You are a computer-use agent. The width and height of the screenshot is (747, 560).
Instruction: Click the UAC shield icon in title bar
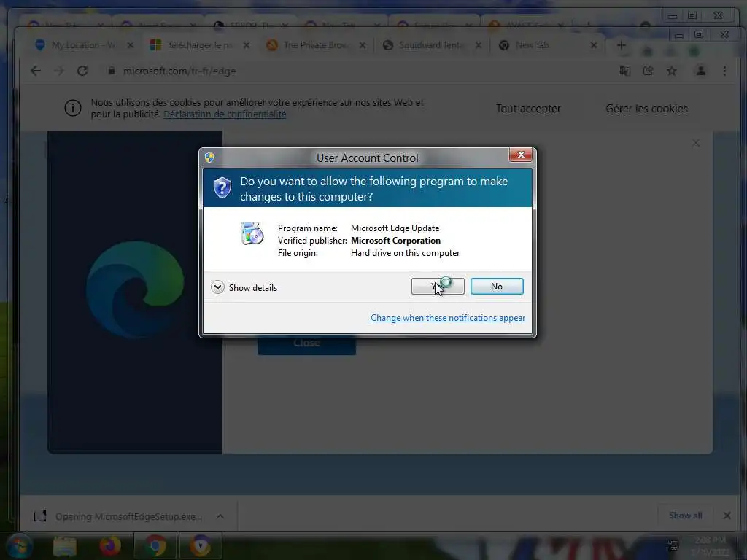pos(209,157)
